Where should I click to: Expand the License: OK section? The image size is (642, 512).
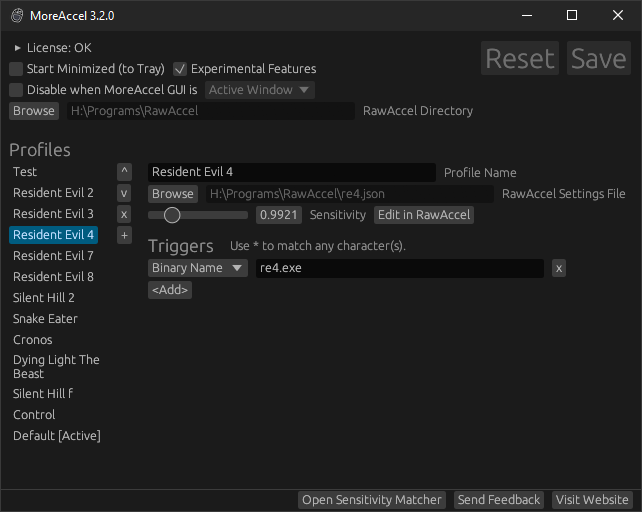[x=18, y=48]
